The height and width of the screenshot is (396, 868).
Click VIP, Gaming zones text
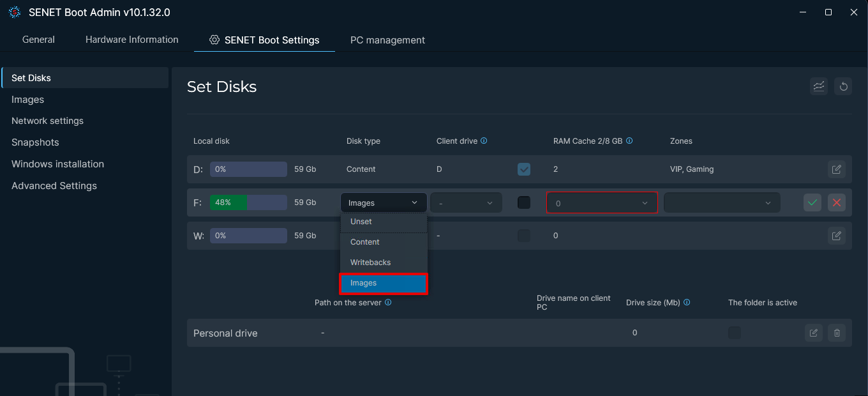click(x=692, y=169)
